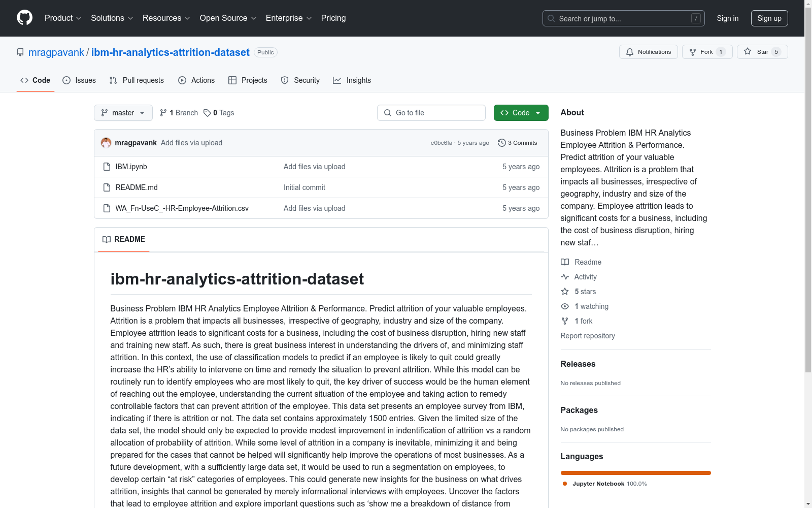Click the search magnifier icon in header
The width and height of the screenshot is (812, 508).
coord(551,18)
